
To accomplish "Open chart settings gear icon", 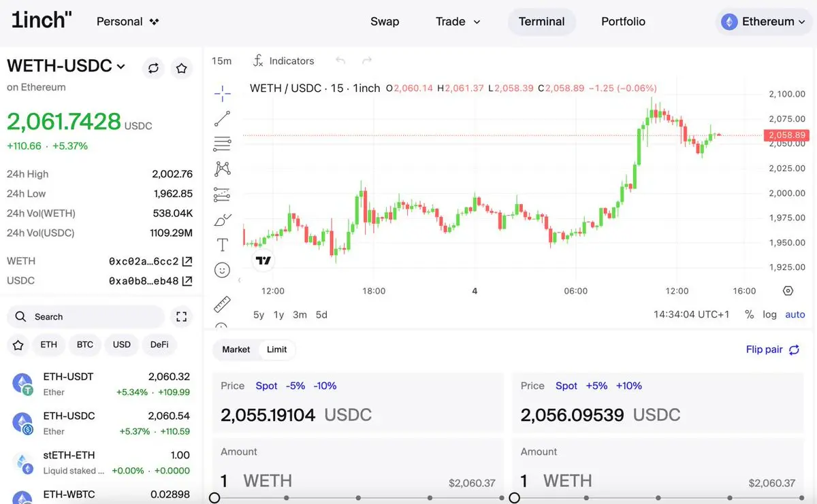I will pos(788,291).
